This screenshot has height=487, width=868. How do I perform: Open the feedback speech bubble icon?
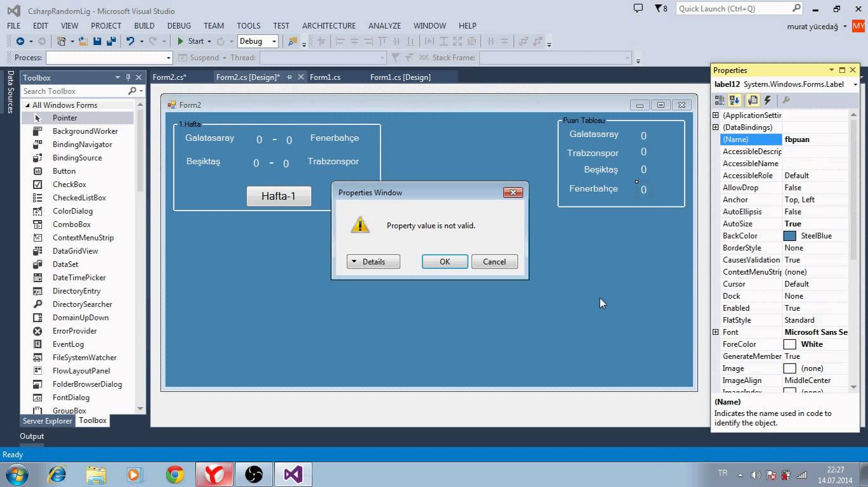(x=638, y=8)
